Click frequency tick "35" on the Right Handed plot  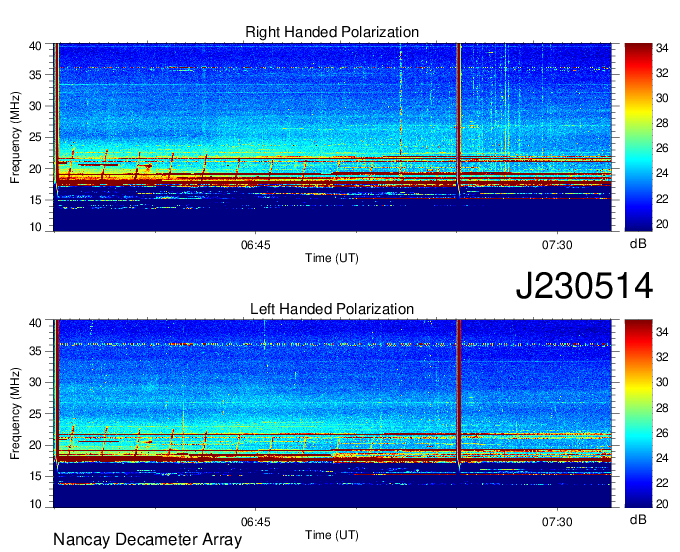[x=36, y=75]
